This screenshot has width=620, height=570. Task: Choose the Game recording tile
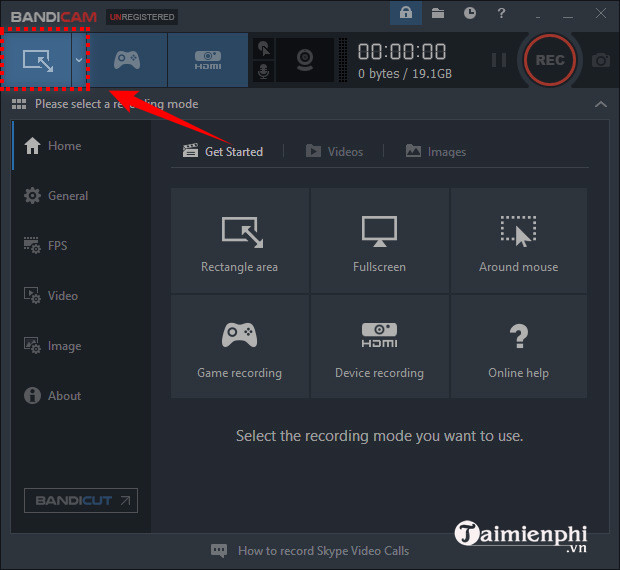pyautogui.click(x=240, y=346)
